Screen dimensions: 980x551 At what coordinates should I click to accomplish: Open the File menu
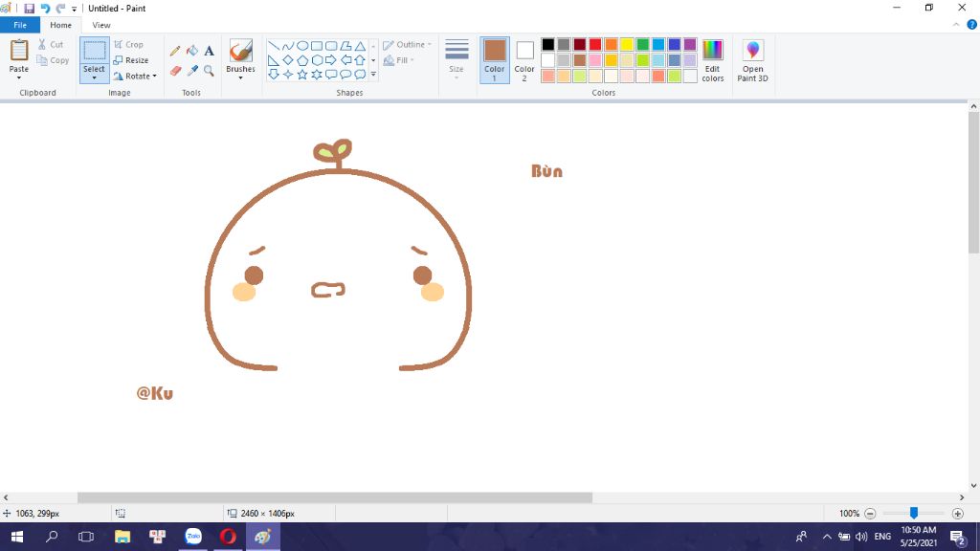(x=20, y=25)
